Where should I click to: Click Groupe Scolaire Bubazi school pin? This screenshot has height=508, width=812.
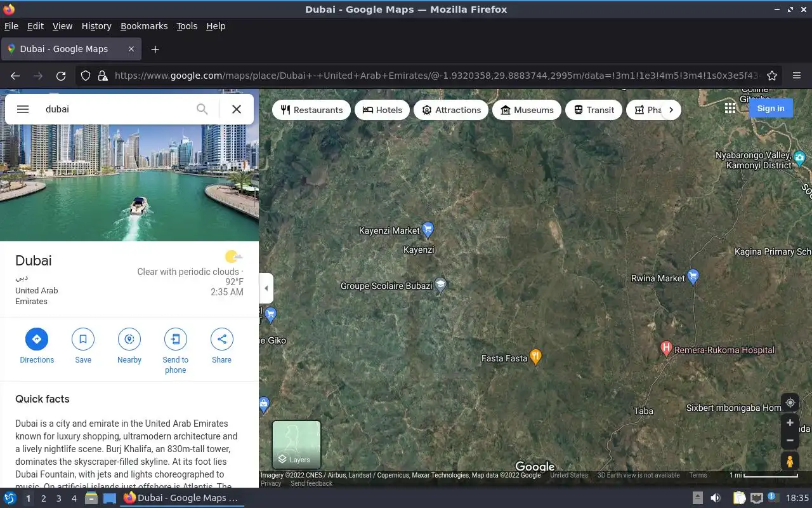[440, 285]
